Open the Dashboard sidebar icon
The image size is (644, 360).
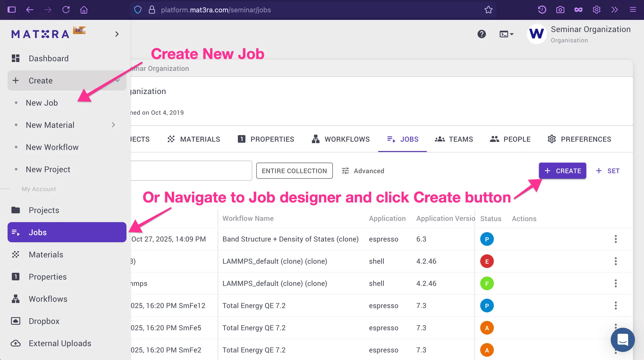(x=16, y=58)
